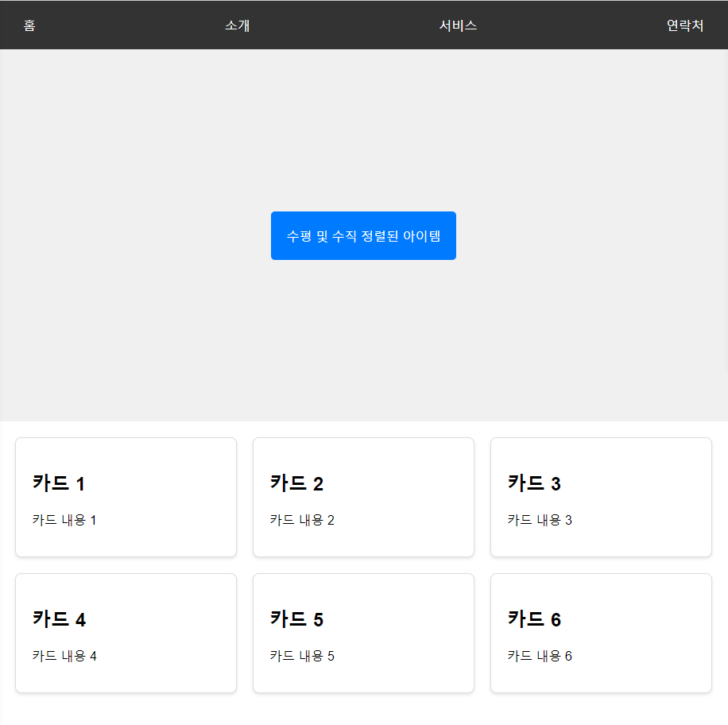Open the 연락처 navigation link
The image size is (728, 725).
pyautogui.click(x=685, y=25)
